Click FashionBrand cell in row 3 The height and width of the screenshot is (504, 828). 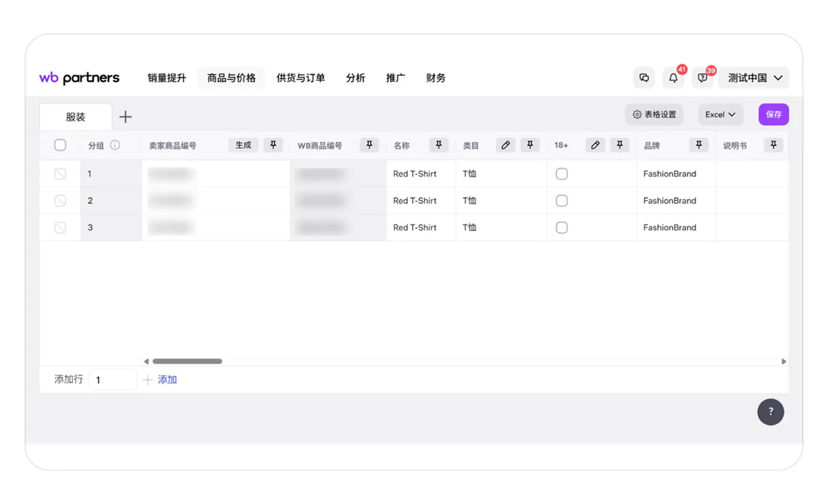(x=676, y=227)
